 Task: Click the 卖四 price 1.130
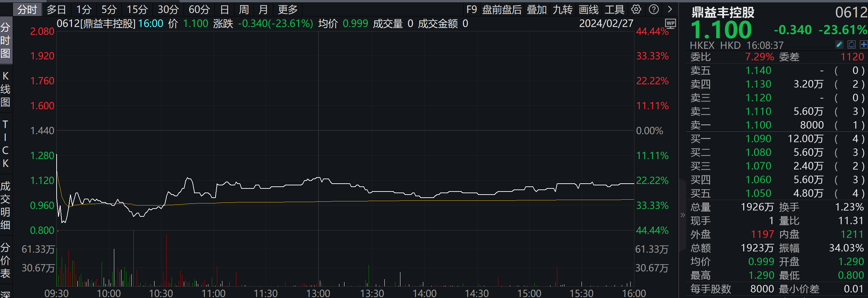[758, 84]
